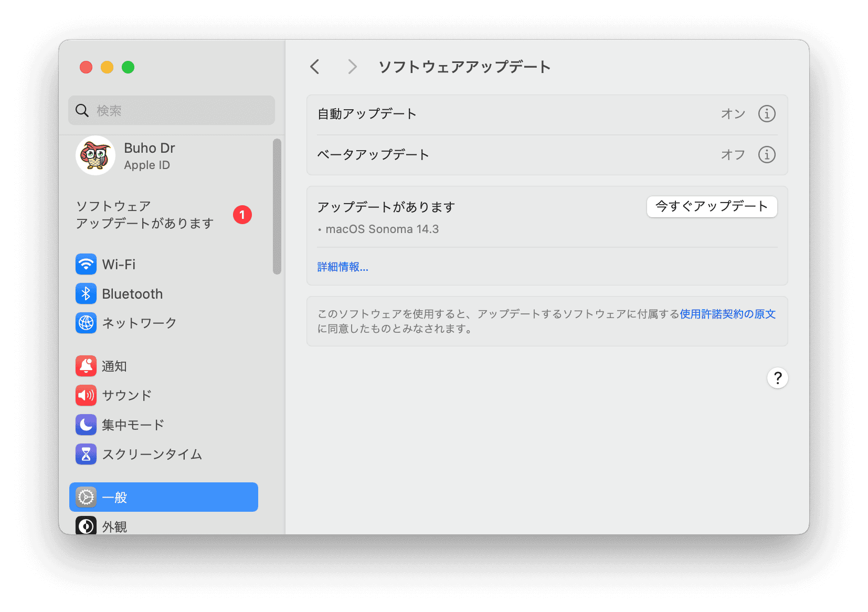Image resolution: width=868 pixels, height=612 pixels.
Task: Focus the 検索 search field
Action: (172, 110)
